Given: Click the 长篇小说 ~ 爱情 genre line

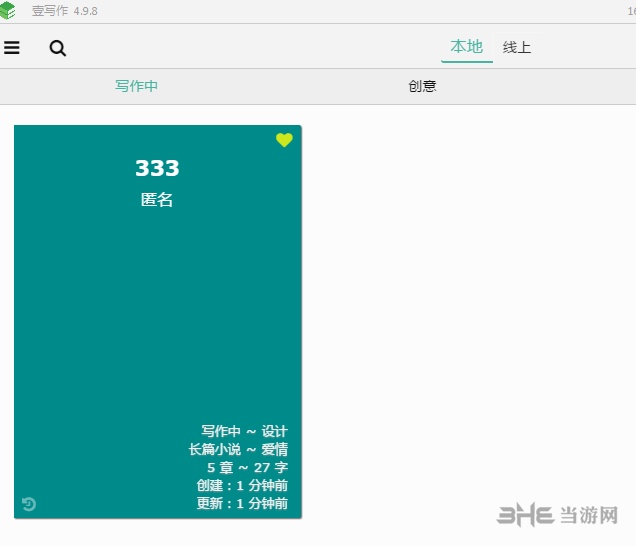Looking at the screenshot, I should point(238,449).
